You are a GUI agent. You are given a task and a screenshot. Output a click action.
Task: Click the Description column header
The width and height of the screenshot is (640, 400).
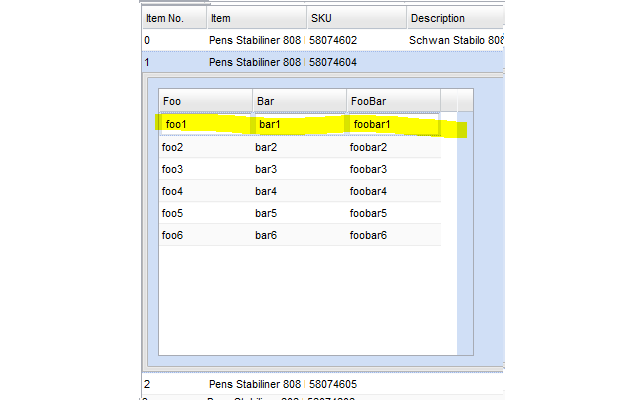pyautogui.click(x=455, y=18)
